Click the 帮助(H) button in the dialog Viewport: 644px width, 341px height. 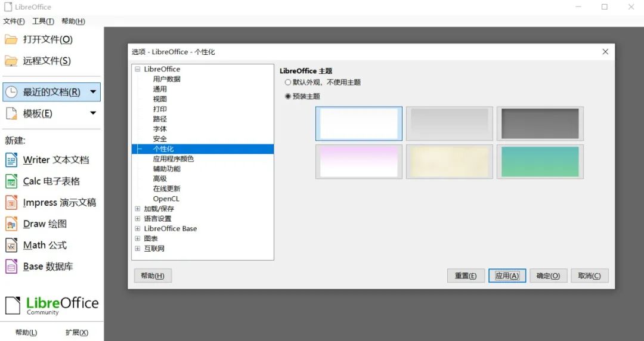click(153, 275)
